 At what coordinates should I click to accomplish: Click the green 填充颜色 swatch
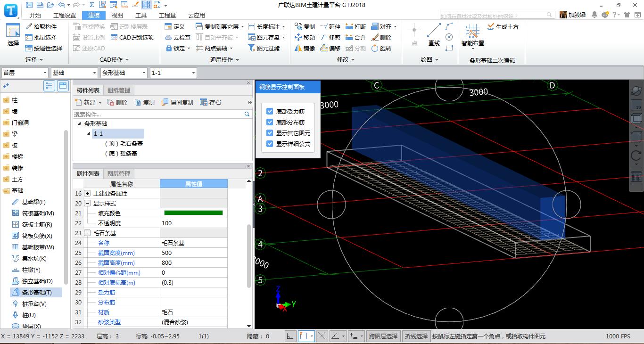[x=193, y=213]
